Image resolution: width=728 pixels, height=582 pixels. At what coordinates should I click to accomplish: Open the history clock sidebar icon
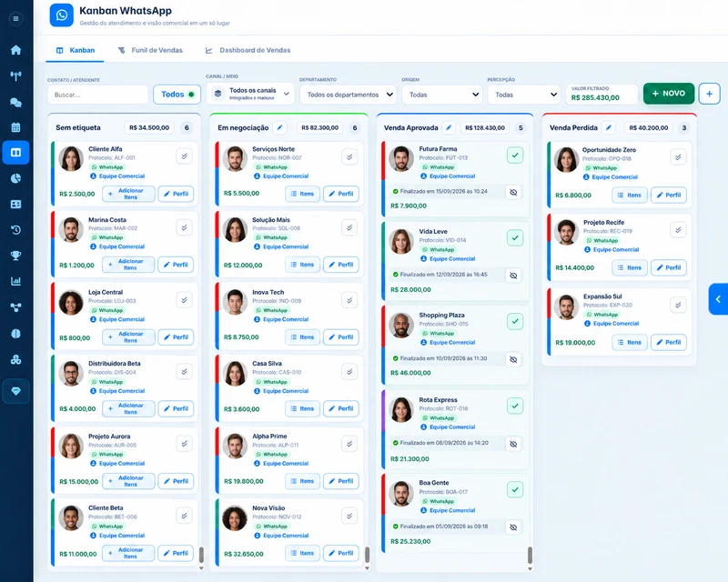(15, 230)
